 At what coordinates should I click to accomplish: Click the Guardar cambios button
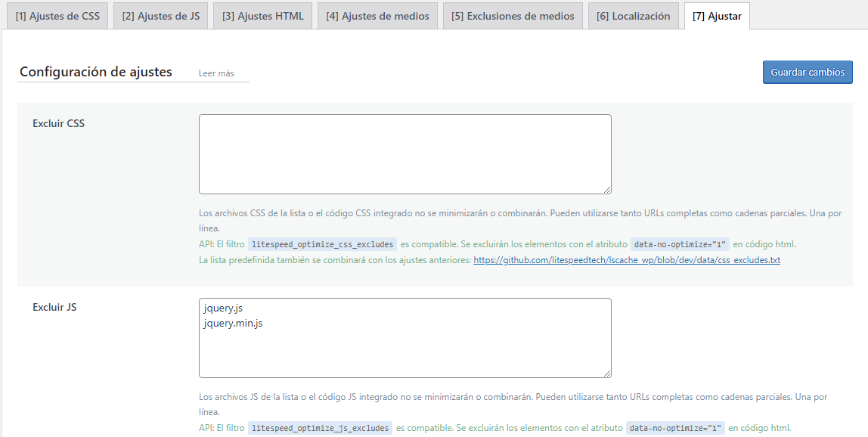coord(808,72)
